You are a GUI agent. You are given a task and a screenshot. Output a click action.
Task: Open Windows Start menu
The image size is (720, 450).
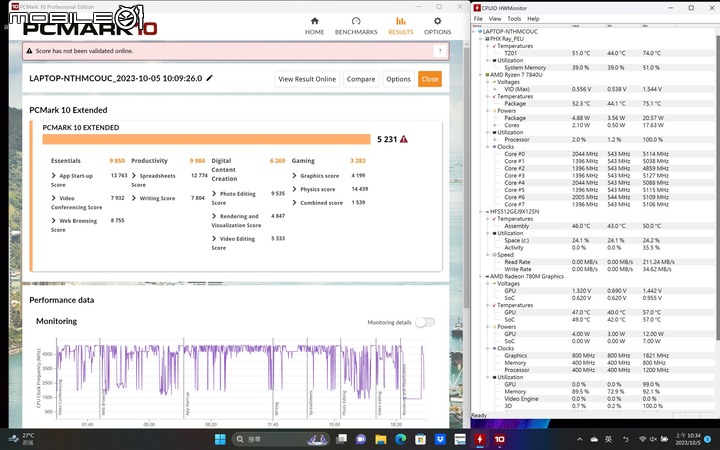(220, 439)
